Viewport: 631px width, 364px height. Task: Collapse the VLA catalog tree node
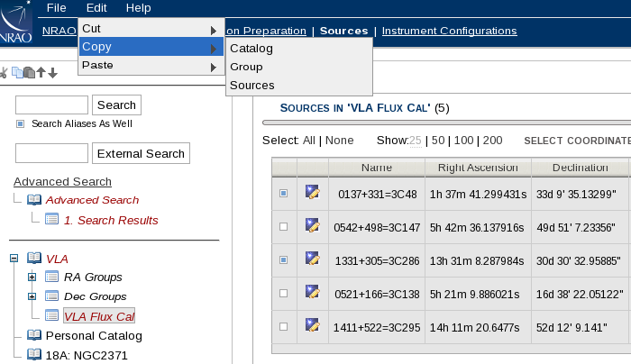coord(14,258)
